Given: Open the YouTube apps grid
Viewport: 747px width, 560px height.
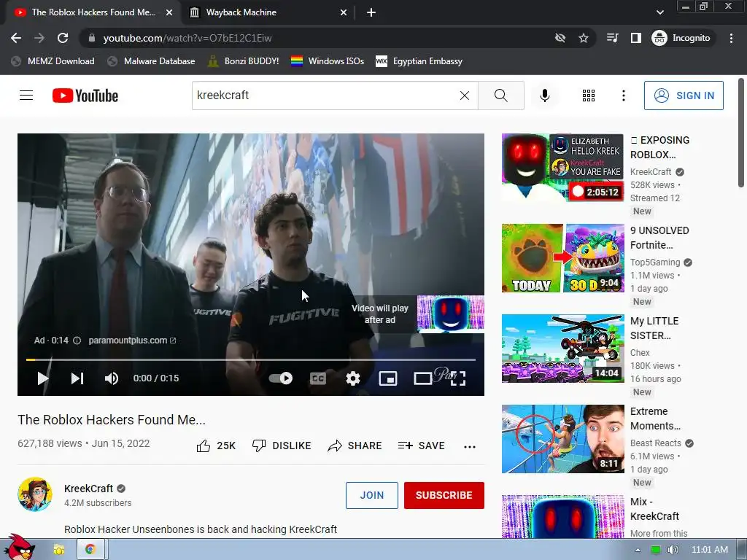Looking at the screenshot, I should tap(589, 96).
